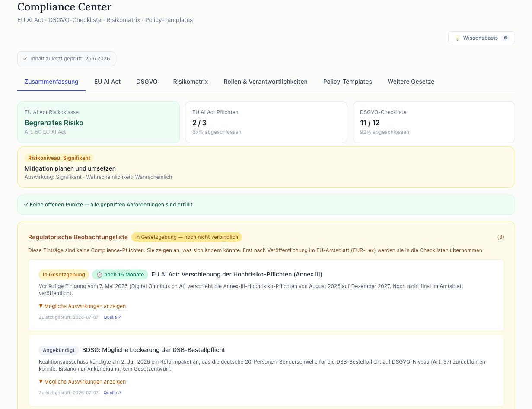Image resolution: width=532 pixels, height=409 pixels.
Task: Open Rollen & Verantwortlichkeiten tab
Action: [x=265, y=82]
